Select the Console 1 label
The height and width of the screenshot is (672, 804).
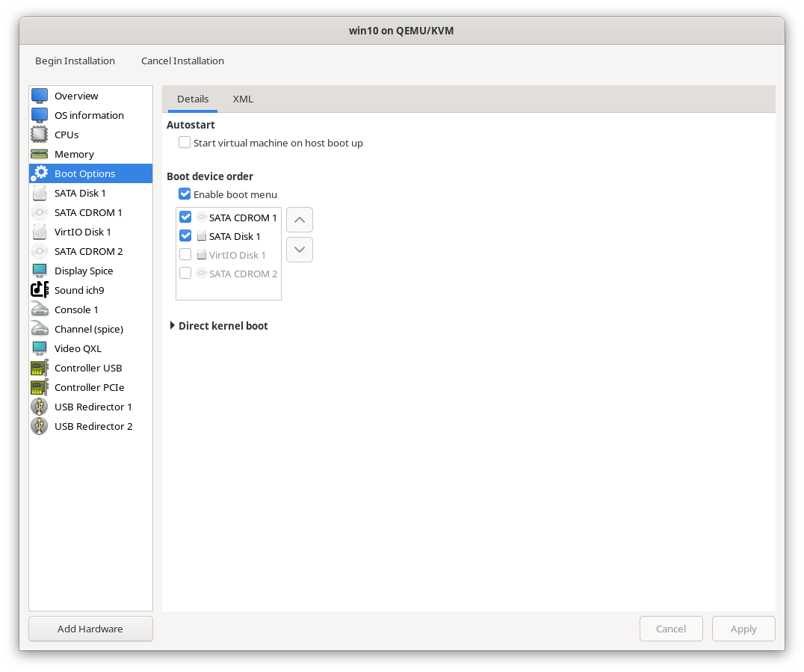click(x=76, y=310)
